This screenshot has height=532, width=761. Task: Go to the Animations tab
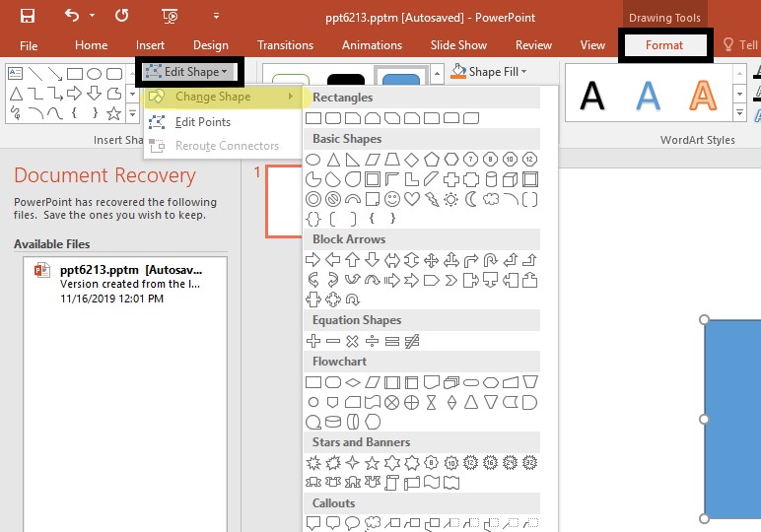pos(372,45)
